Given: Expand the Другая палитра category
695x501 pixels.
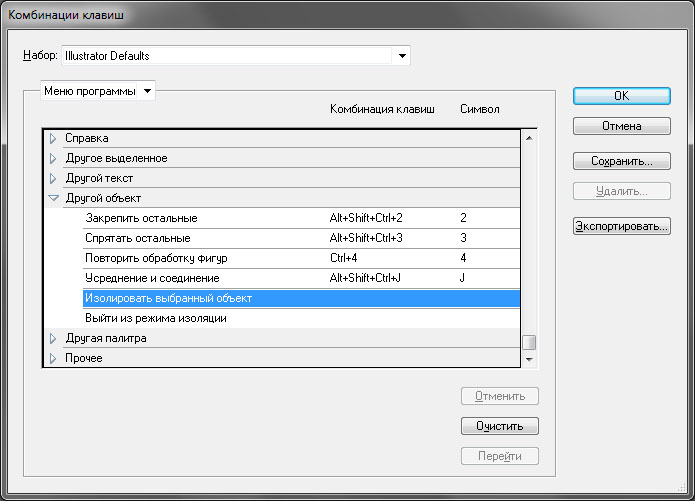Looking at the screenshot, I should coord(53,338).
